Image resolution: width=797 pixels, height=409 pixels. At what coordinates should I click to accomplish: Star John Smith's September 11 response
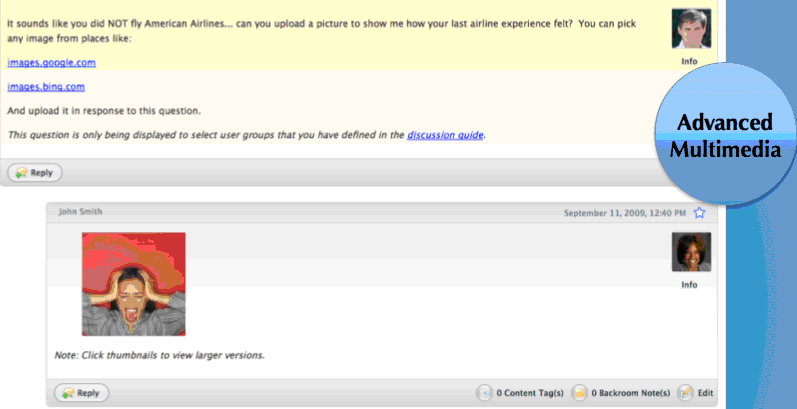[x=699, y=213]
